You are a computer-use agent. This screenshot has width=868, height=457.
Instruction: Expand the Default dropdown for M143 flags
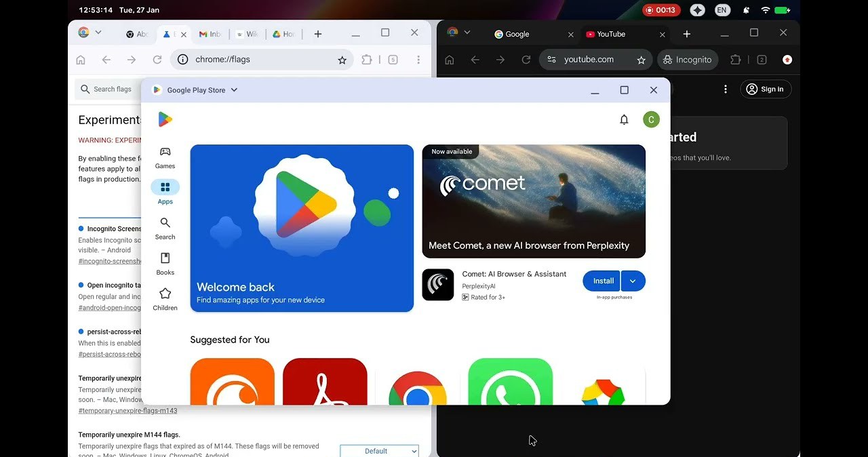pyautogui.click(x=379, y=450)
